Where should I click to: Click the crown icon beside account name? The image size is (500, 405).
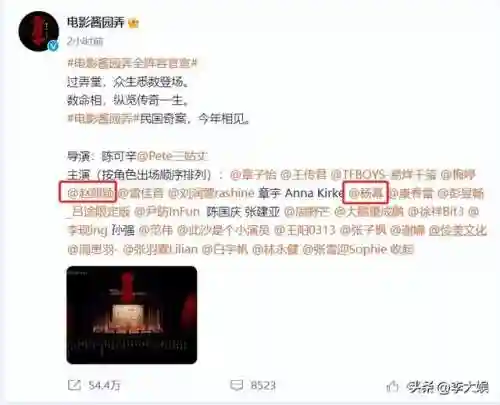[x=134, y=23]
